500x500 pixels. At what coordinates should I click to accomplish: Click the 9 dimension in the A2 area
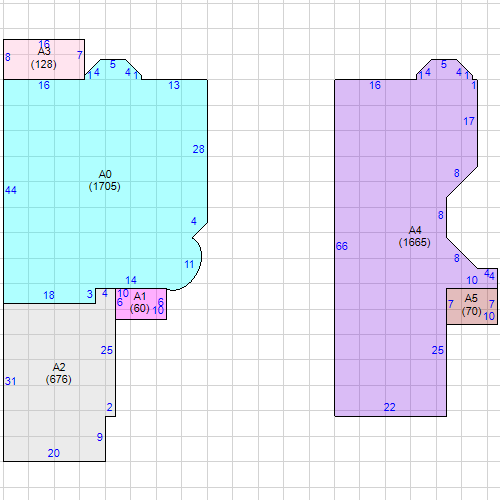coord(100,437)
